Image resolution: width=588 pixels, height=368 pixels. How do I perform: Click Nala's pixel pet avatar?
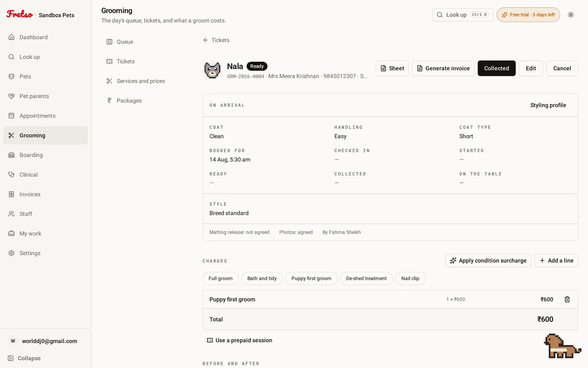pos(212,70)
